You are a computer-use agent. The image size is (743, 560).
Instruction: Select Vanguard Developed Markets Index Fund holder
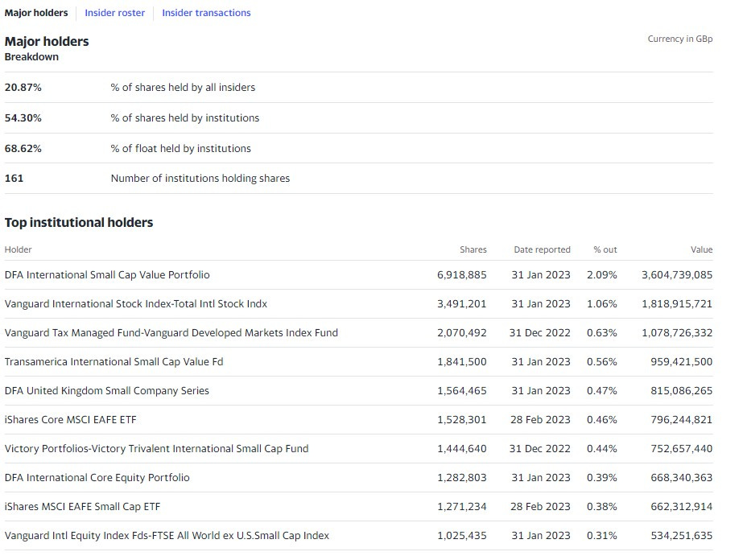[x=171, y=332]
